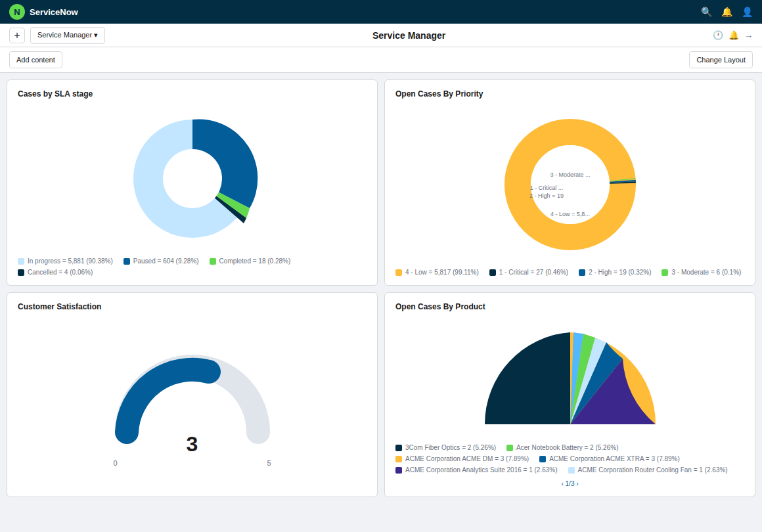This screenshot has height=532, width=762.
Task: Click the Change Layout button
Action: (x=721, y=60)
